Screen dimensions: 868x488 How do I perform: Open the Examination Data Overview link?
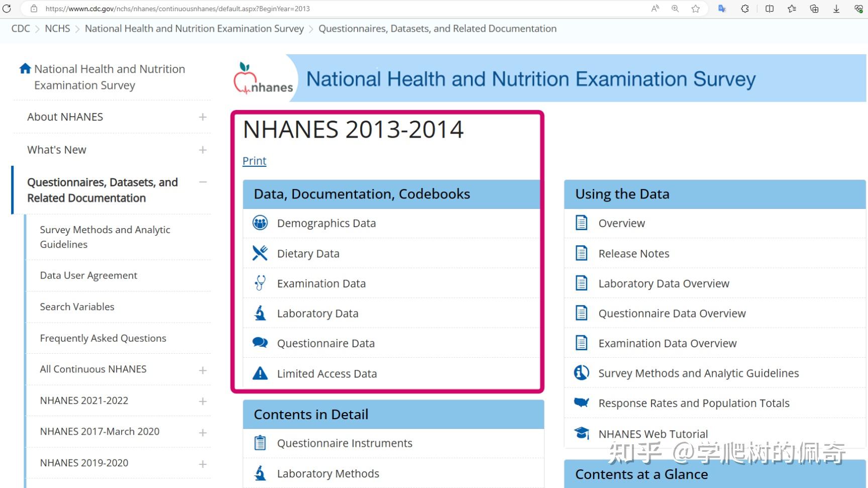pyautogui.click(x=668, y=343)
